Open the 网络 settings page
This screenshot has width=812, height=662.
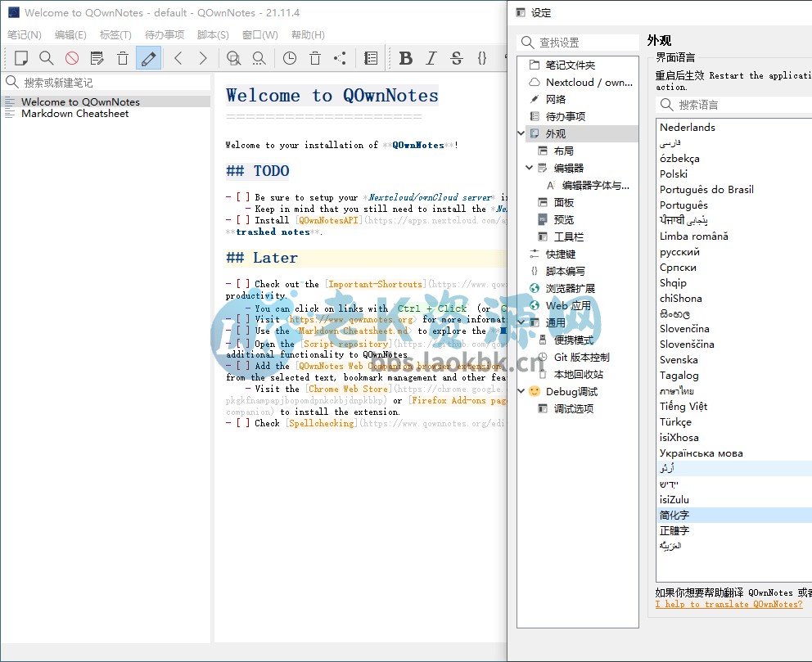point(556,99)
